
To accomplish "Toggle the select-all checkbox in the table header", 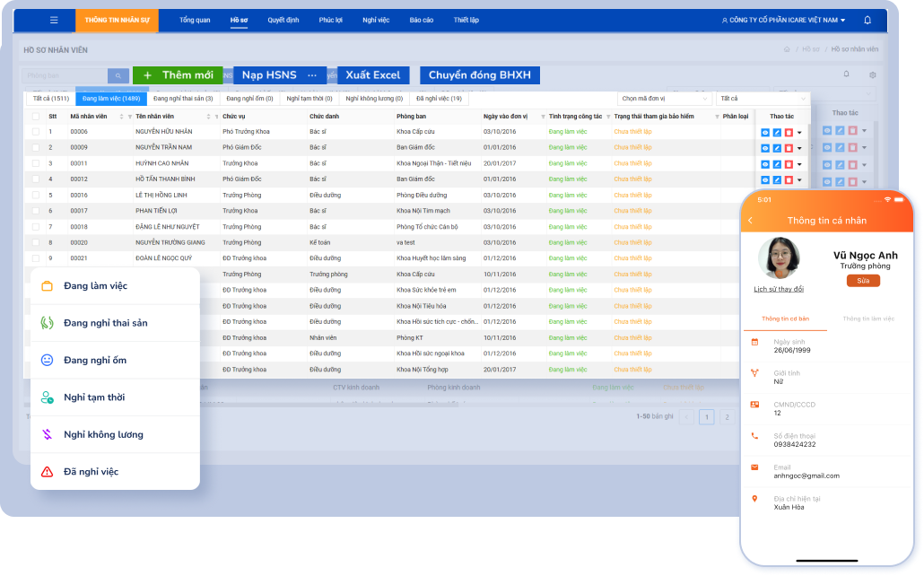I will coord(36,117).
